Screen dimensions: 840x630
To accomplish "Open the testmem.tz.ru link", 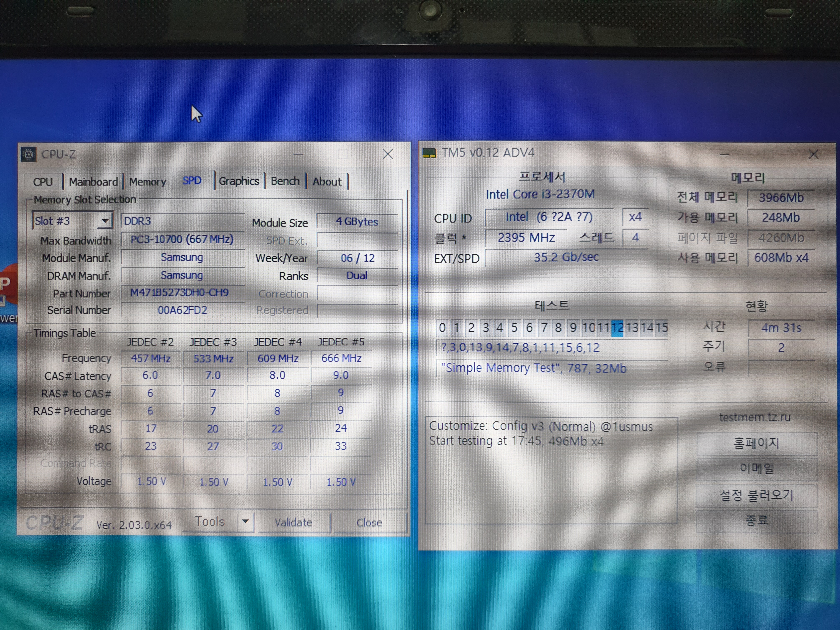I will pos(754,417).
